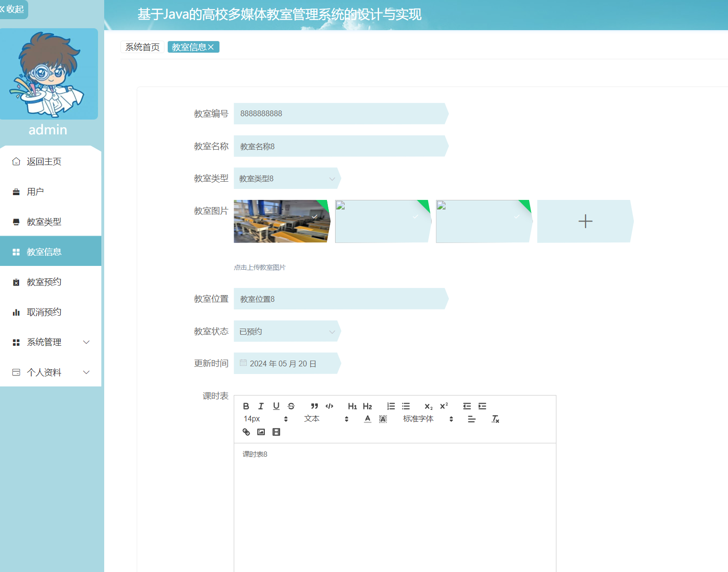Viewport: 728px width, 572px height.
Task: Open the 教室类型 sidebar menu
Action: [x=51, y=222]
